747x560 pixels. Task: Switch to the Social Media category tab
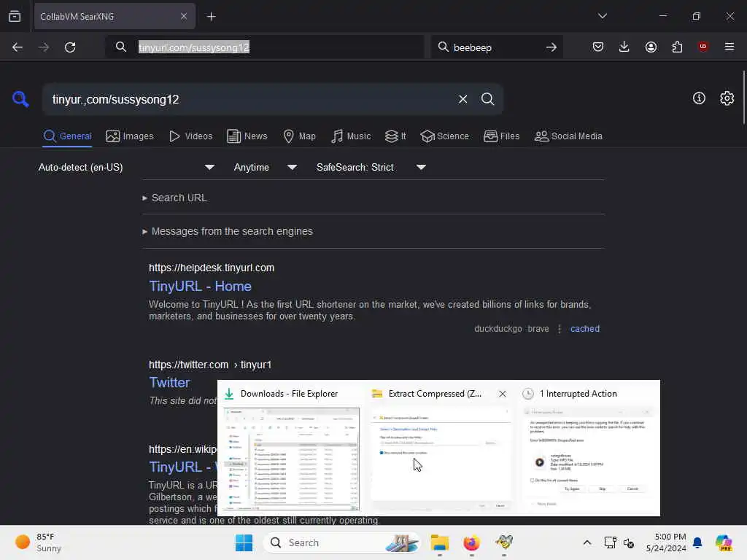coord(568,136)
